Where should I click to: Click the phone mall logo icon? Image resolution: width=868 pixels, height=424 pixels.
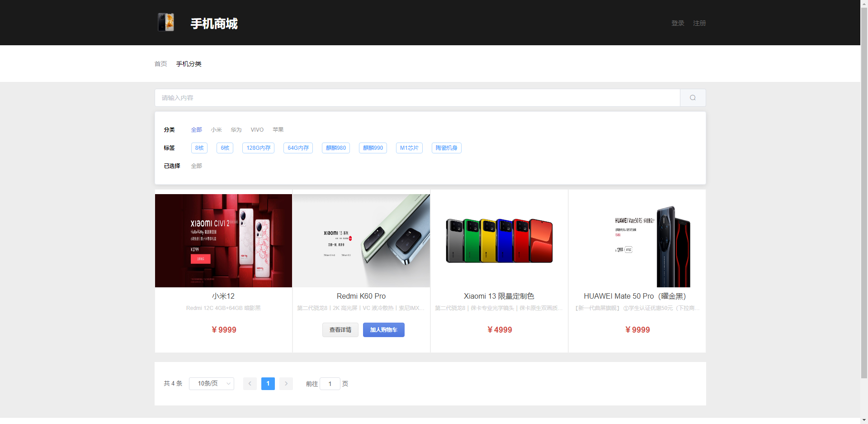[165, 22]
